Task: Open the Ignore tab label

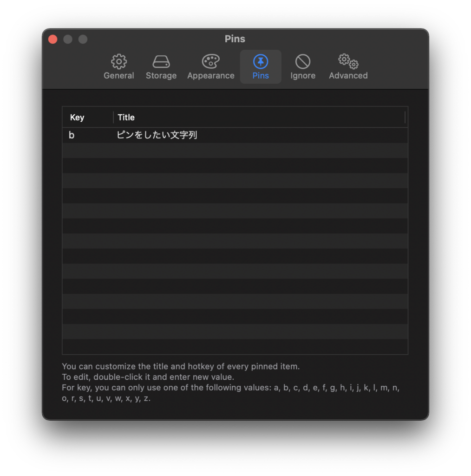Action: pyautogui.click(x=303, y=76)
